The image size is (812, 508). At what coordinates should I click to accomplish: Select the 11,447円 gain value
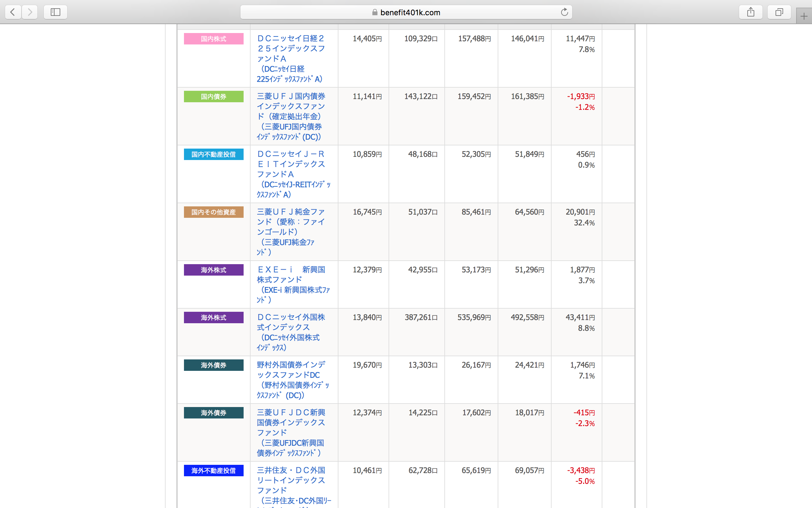coord(580,39)
